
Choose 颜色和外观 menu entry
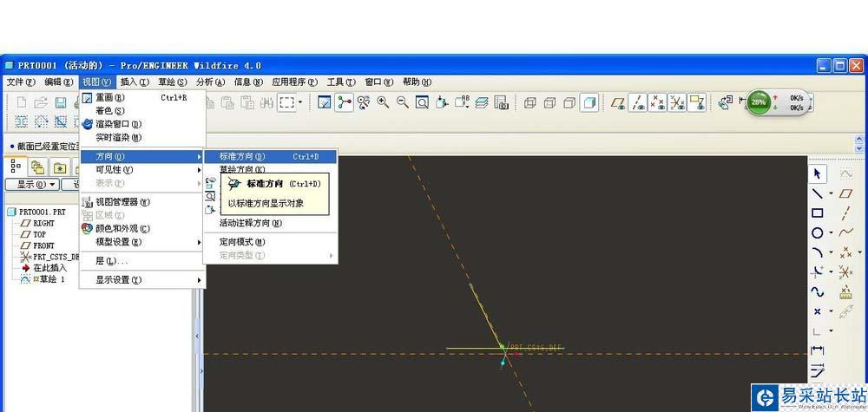pyautogui.click(x=143, y=228)
